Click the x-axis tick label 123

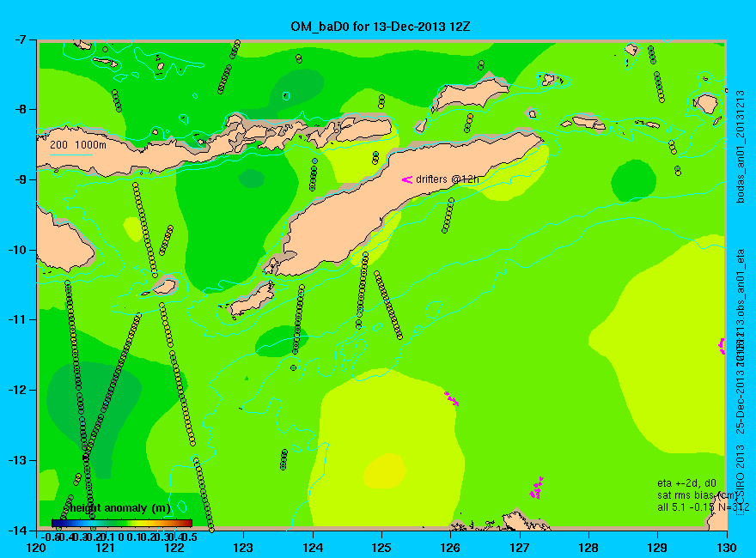pyautogui.click(x=243, y=548)
